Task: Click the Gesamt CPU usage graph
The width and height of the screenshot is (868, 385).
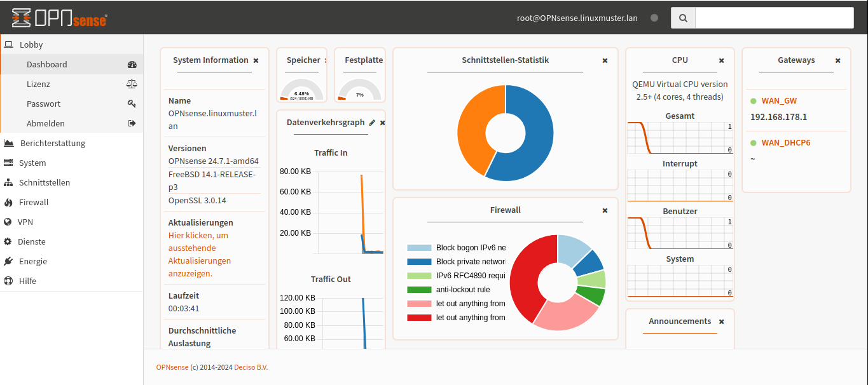Action: pyautogui.click(x=680, y=138)
